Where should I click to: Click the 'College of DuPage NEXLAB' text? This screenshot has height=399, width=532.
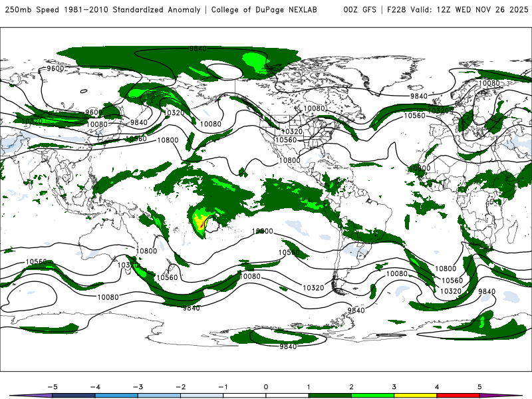point(264,10)
